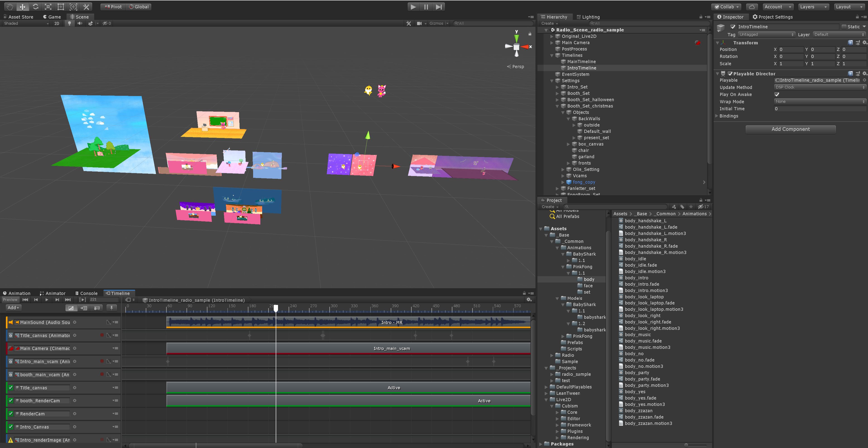Click the Timeline go-to-start icon

point(25,299)
